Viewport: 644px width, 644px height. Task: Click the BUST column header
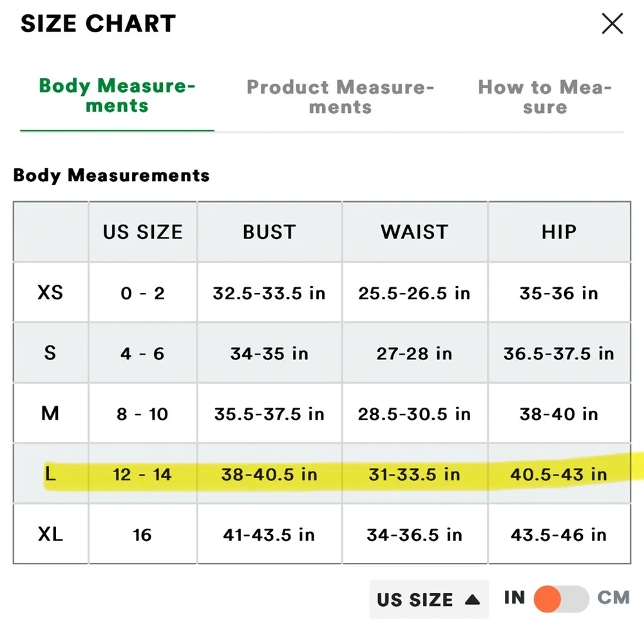(269, 232)
